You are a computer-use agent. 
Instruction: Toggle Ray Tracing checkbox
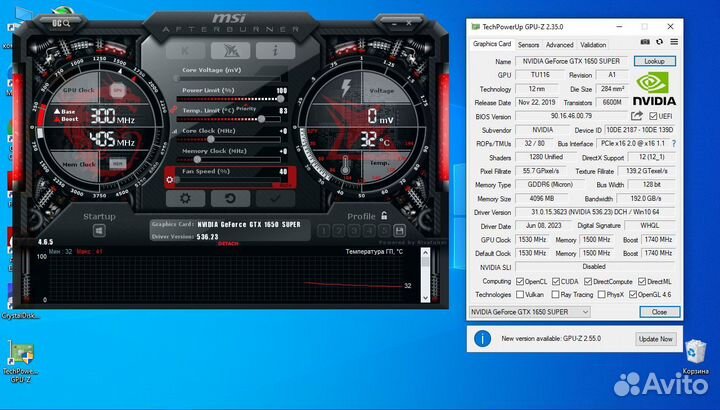(556, 294)
